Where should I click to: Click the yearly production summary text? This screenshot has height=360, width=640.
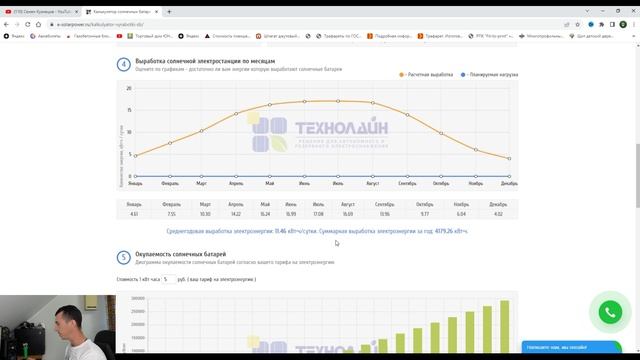click(x=317, y=231)
